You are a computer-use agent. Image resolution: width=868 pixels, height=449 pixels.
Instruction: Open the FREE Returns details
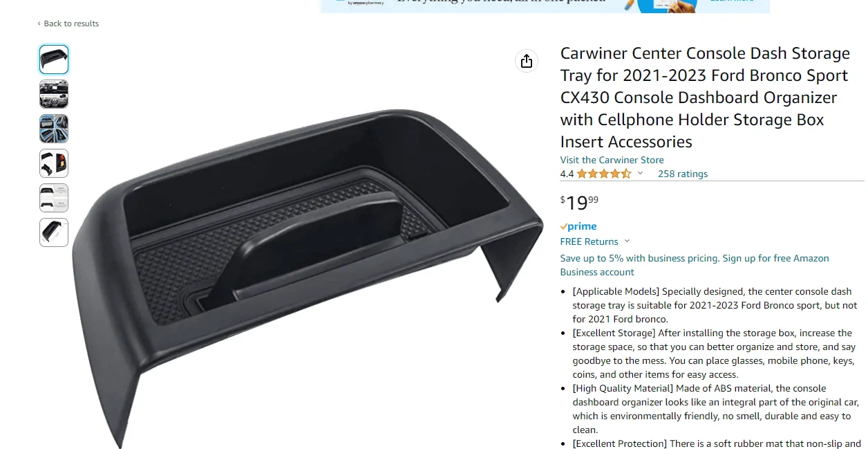[x=589, y=241]
